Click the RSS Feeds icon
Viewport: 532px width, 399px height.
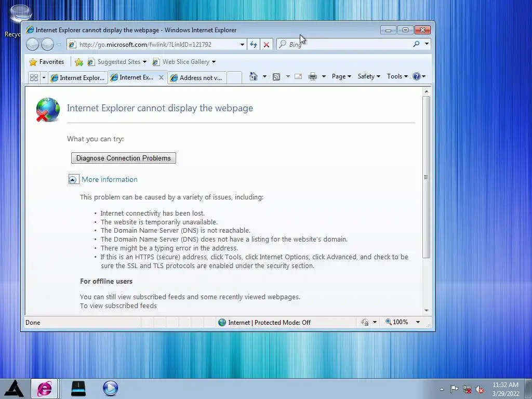pos(276,77)
